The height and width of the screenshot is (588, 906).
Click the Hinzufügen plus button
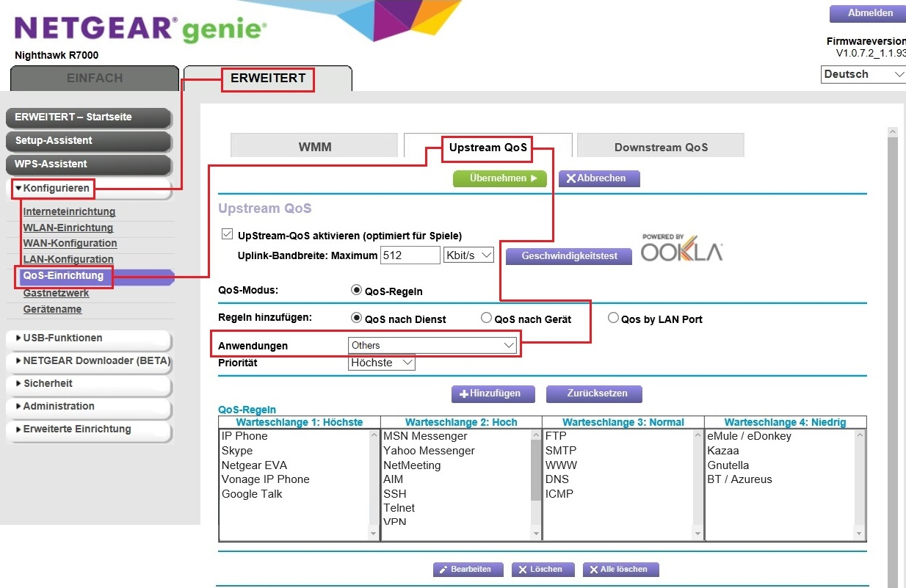pos(493,393)
